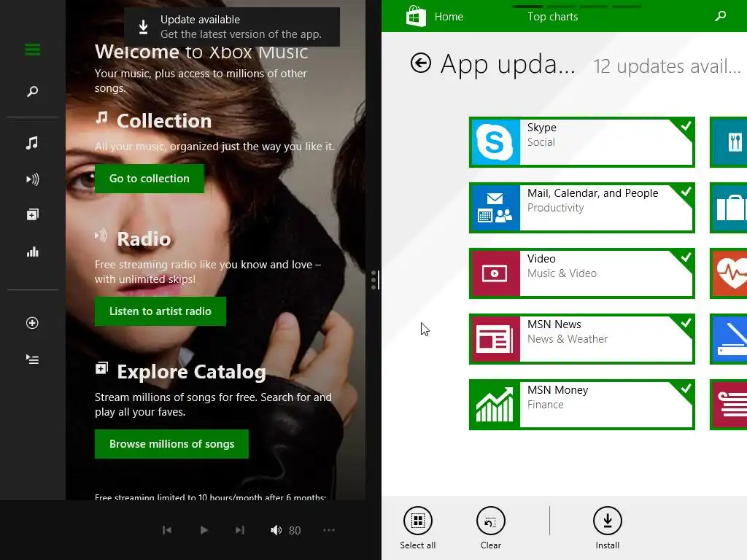747x560 pixels.
Task: Open the volume control showing 80
Action: tap(285, 531)
